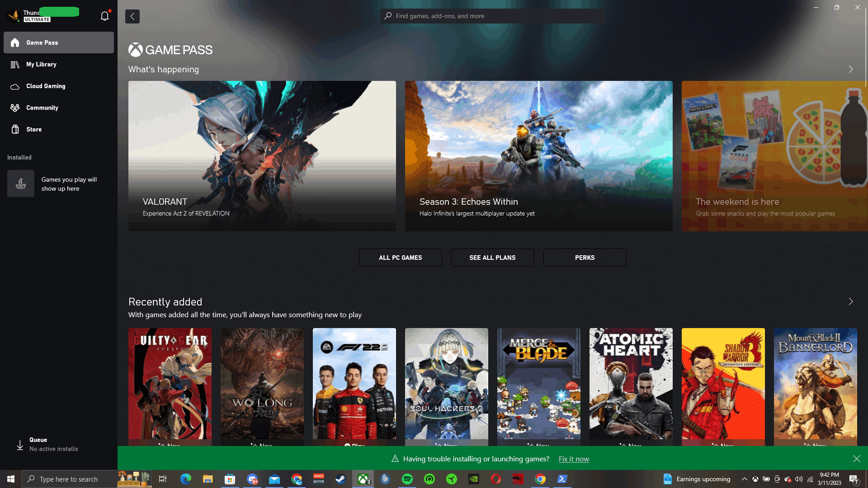The height and width of the screenshot is (488, 868).
Task: Select the Guilty Gear Strive game tile
Action: 170,387
